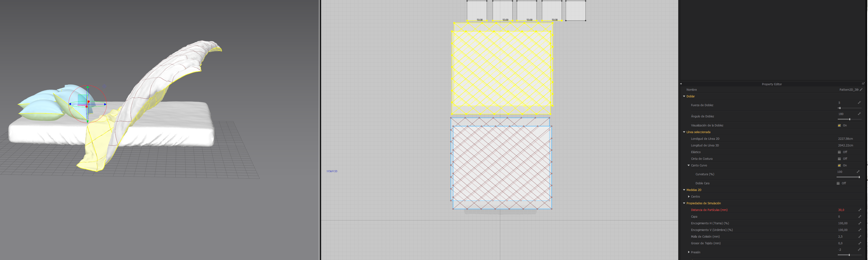Click the 3D gizmo center on the pillow
The width and height of the screenshot is (868, 260).
[87, 104]
